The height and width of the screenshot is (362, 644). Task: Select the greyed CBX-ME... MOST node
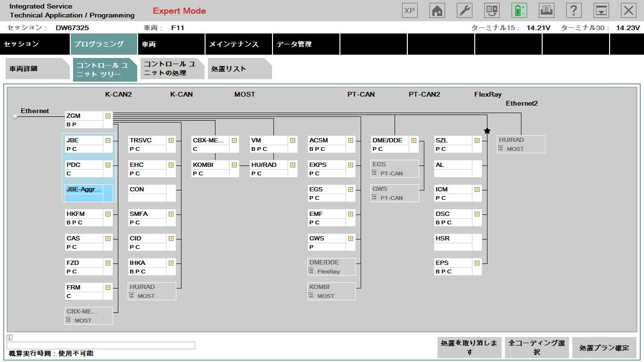(x=89, y=316)
